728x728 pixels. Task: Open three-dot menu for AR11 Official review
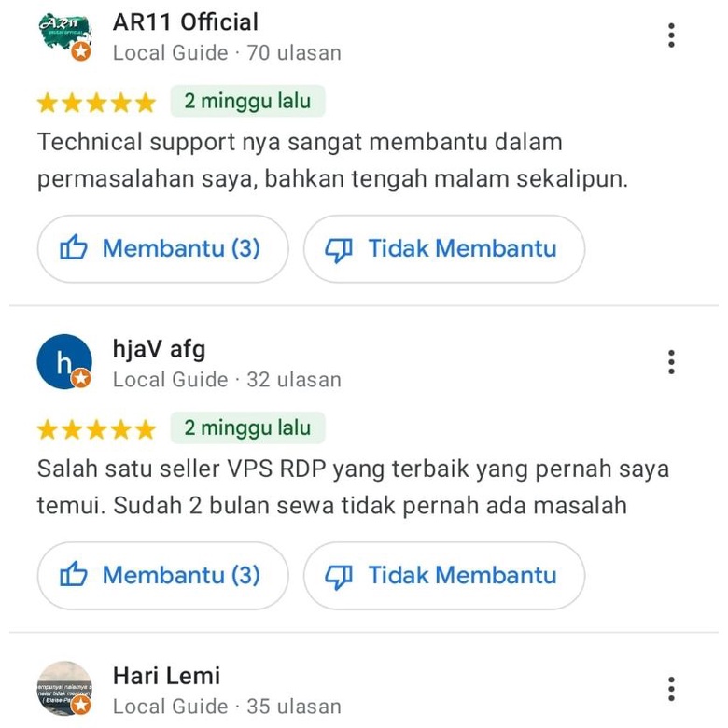point(671,35)
